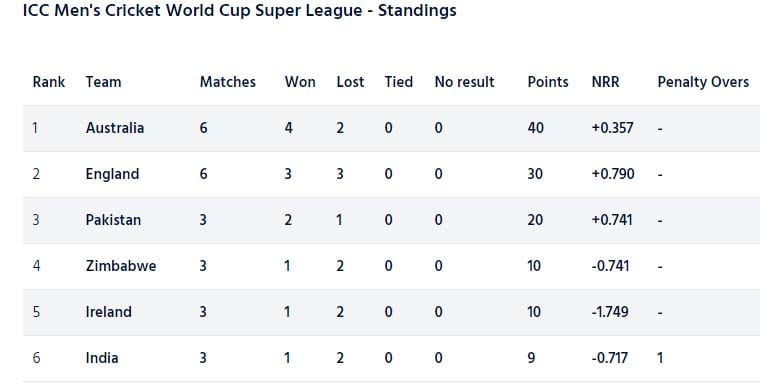Click the standings page title heading
The width and height of the screenshot is (760, 383).
[240, 10]
